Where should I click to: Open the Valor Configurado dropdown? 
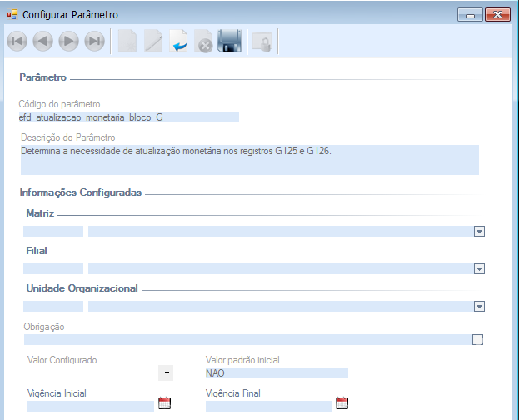coord(166,373)
